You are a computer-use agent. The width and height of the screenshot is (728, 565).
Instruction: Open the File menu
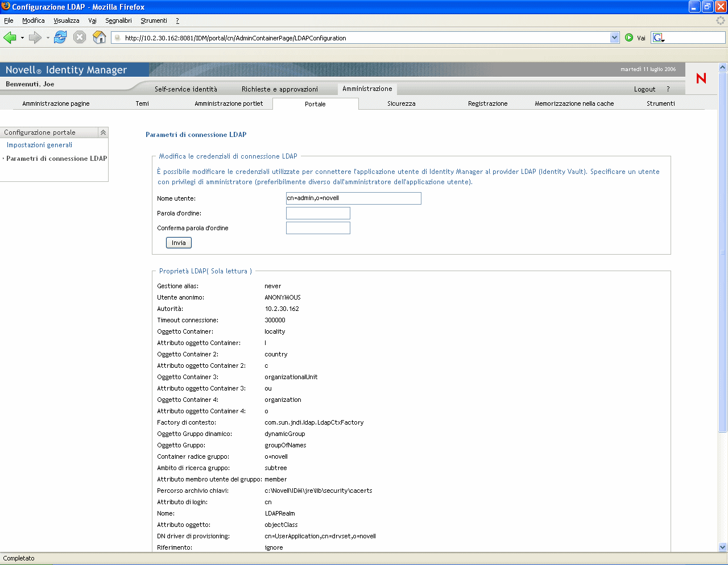pyautogui.click(x=9, y=20)
